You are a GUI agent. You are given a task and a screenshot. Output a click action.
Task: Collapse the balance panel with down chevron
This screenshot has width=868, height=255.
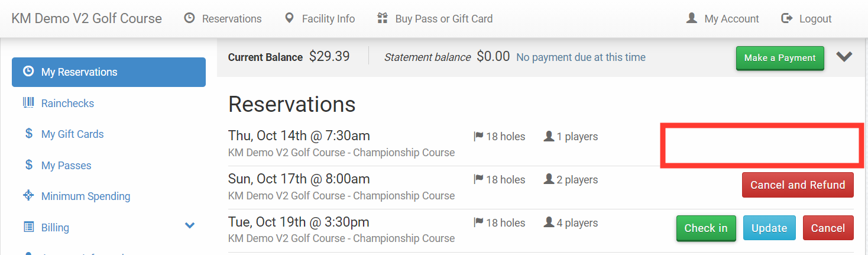click(844, 57)
